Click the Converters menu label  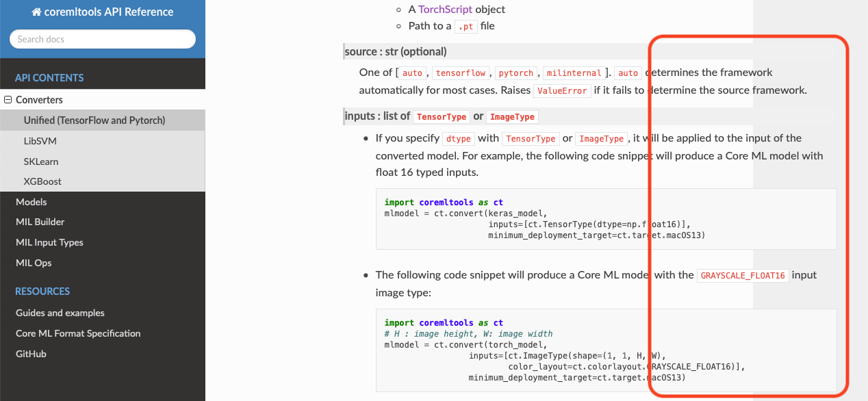(x=39, y=100)
